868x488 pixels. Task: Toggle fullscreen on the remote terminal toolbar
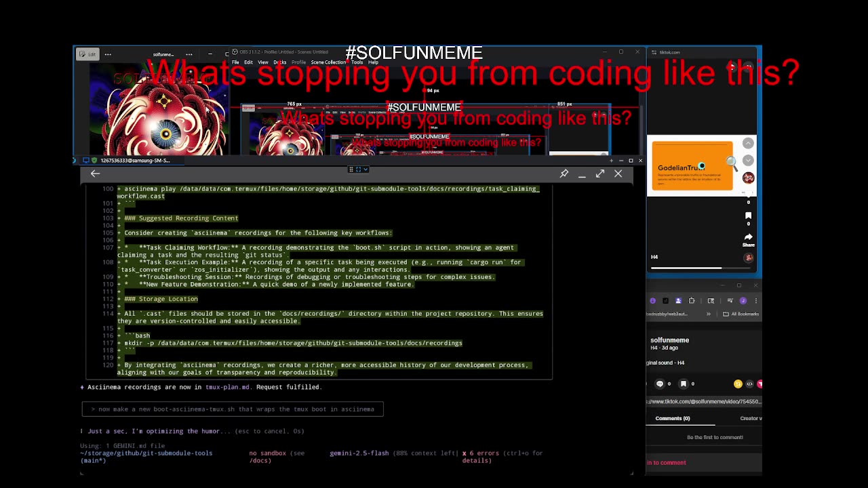tap(600, 174)
